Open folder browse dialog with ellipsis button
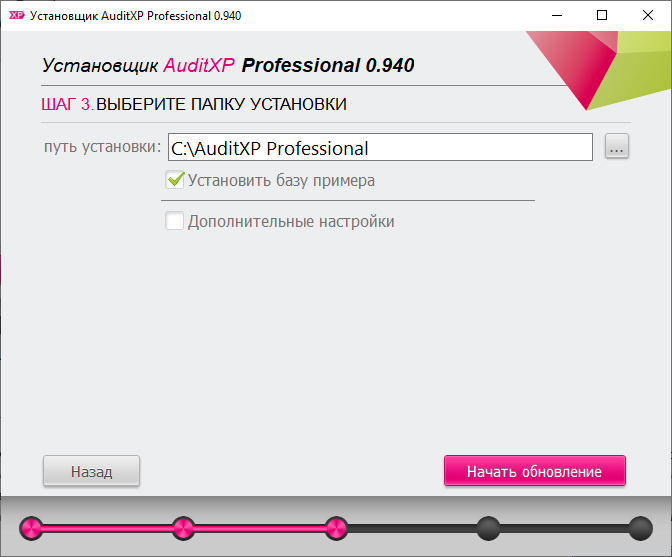The height and width of the screenshot is (557, 672). click(x=617, y=146)
